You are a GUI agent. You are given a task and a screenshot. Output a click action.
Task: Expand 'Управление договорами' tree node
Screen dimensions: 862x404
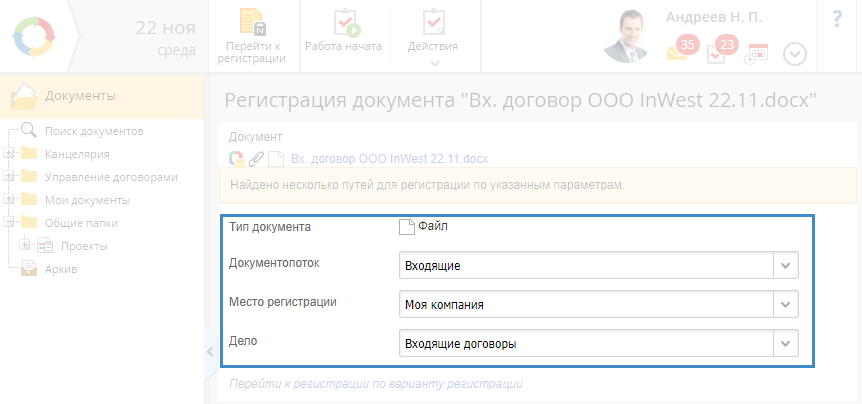[x=9, y=177]
